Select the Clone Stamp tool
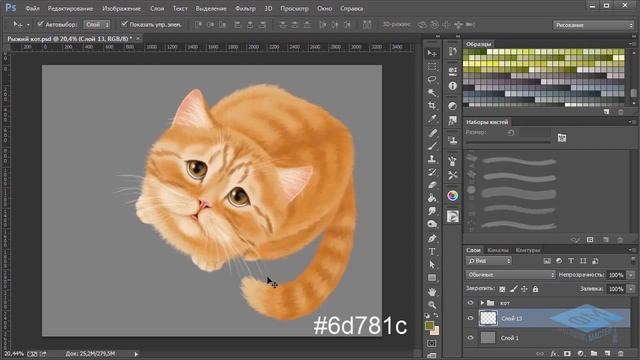Image resolution: width=640 pixels, height=360 pixels. [431, 159]
